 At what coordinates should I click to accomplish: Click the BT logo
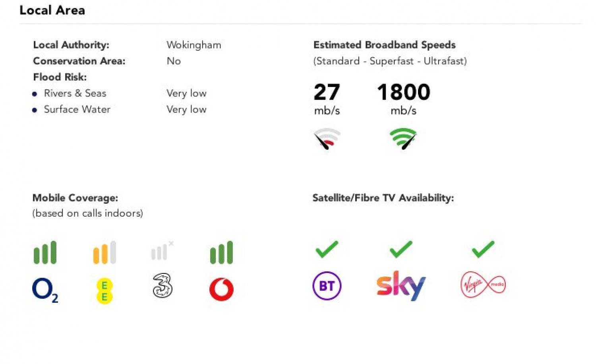(327, 286)
